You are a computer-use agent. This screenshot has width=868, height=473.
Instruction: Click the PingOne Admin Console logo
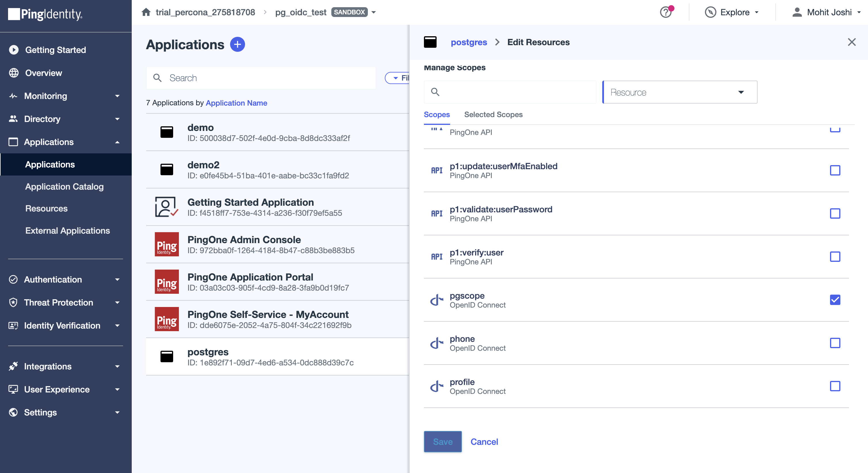tap(167, 245)
